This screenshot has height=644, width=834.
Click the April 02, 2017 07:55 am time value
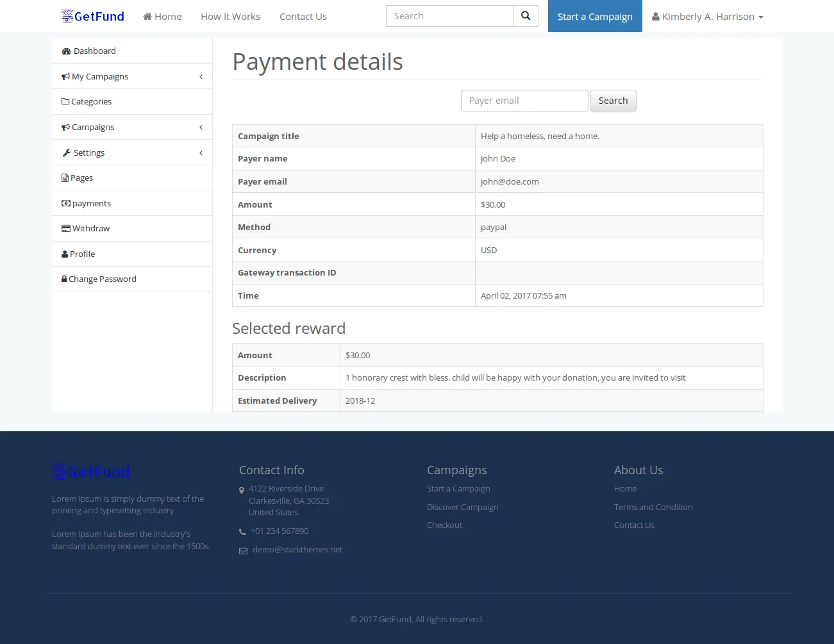tap(524, 295)
